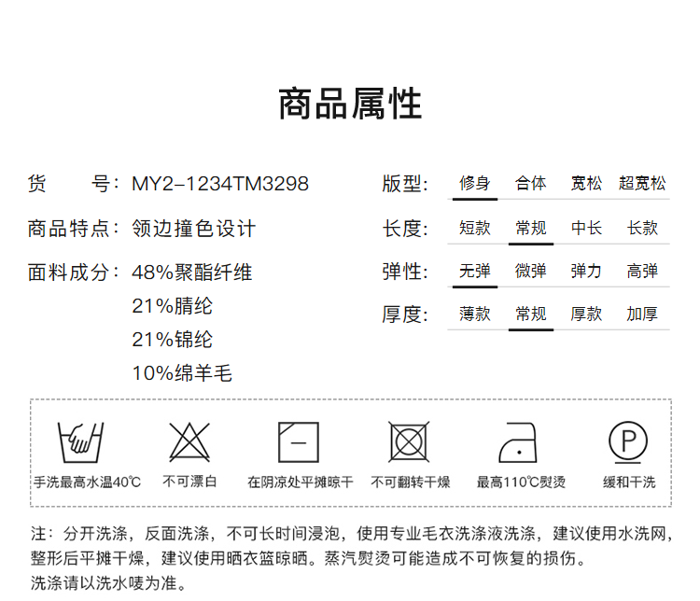Click the 商品属性 heading

click(x=350, y=105)
